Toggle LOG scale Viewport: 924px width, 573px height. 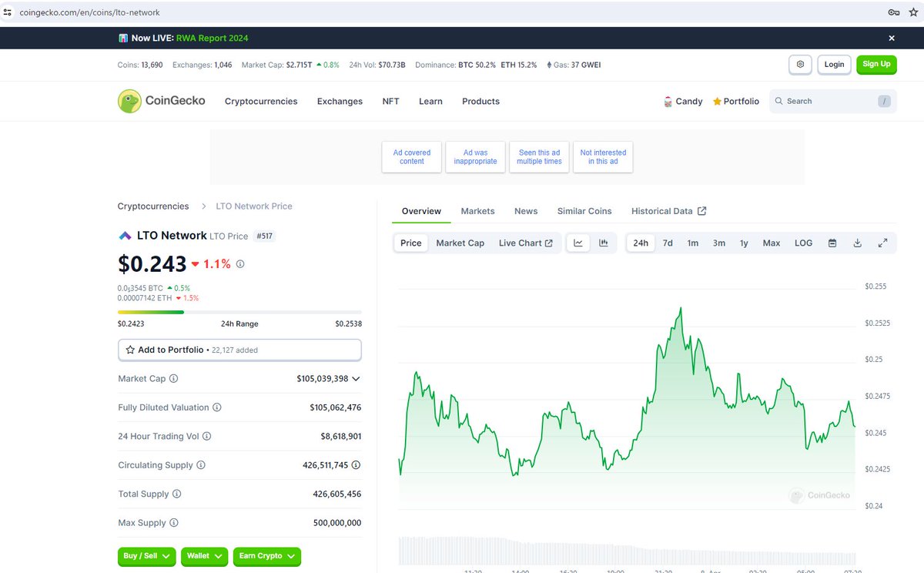(803, 243)
